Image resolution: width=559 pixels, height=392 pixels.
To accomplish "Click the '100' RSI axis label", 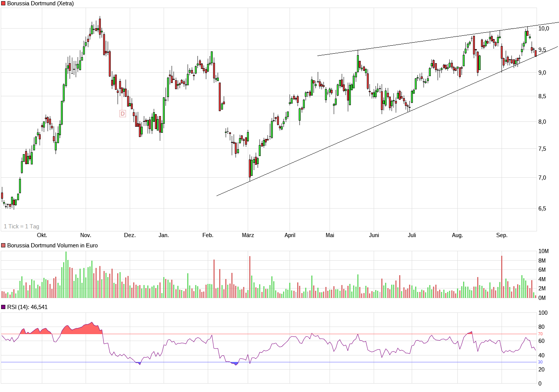I will click(543, 313).
